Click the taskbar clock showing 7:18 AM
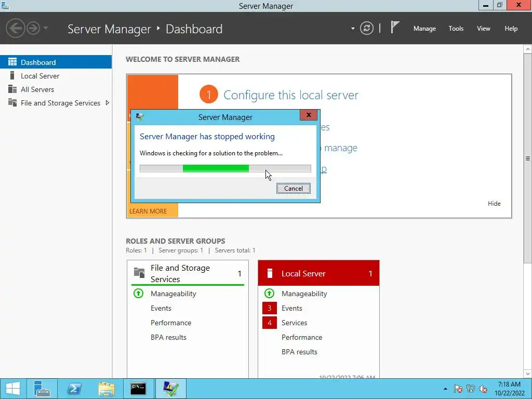Viewport: 532px width, 399px height. 509,389
